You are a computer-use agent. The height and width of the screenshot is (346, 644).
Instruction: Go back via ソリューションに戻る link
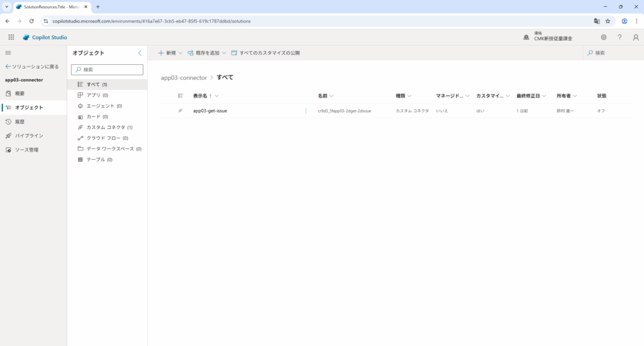tap(31, 66)
